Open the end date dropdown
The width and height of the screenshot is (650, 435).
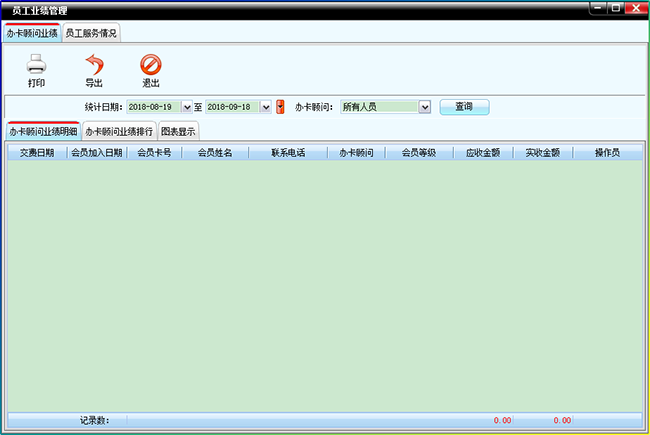pos(266,106)
